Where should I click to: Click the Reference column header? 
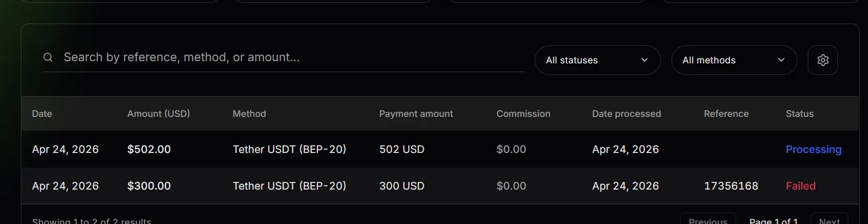point(726,114)
